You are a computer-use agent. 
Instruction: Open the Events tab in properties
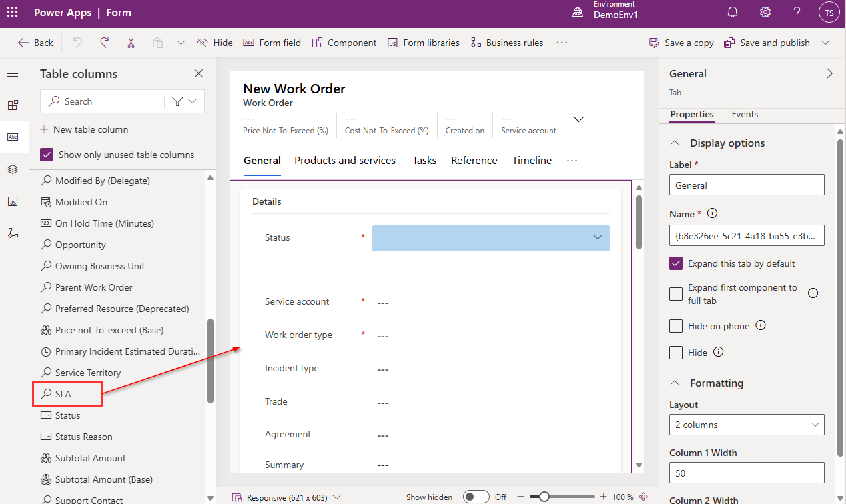pos(745,114)
